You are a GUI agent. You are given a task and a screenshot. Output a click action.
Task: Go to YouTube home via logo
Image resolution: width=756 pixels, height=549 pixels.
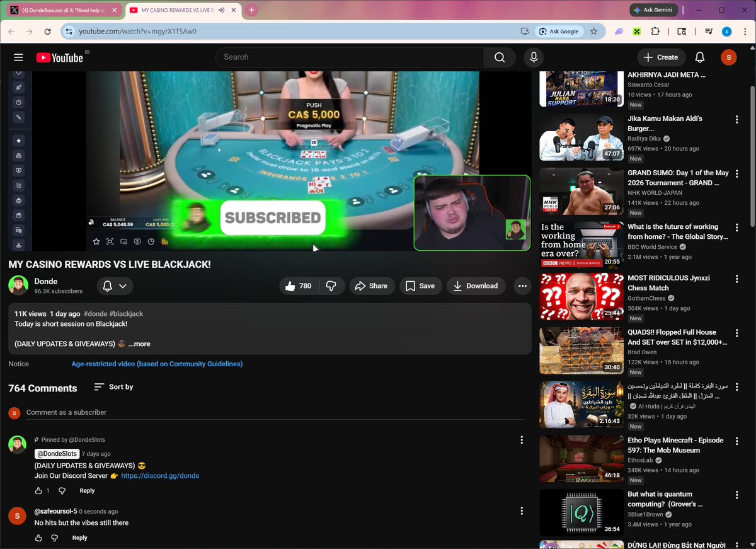(x=59, y=57)
